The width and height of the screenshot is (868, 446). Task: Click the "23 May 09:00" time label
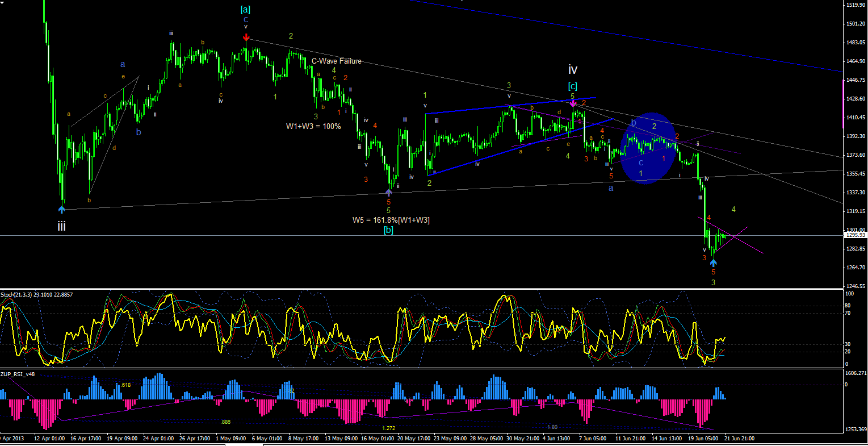click(x=449, y=439)
